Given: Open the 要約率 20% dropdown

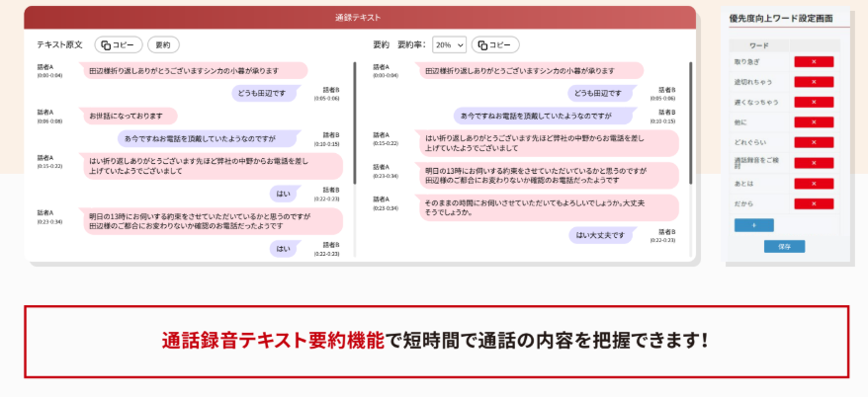Looking at the screenshot, I should point(449,44).
